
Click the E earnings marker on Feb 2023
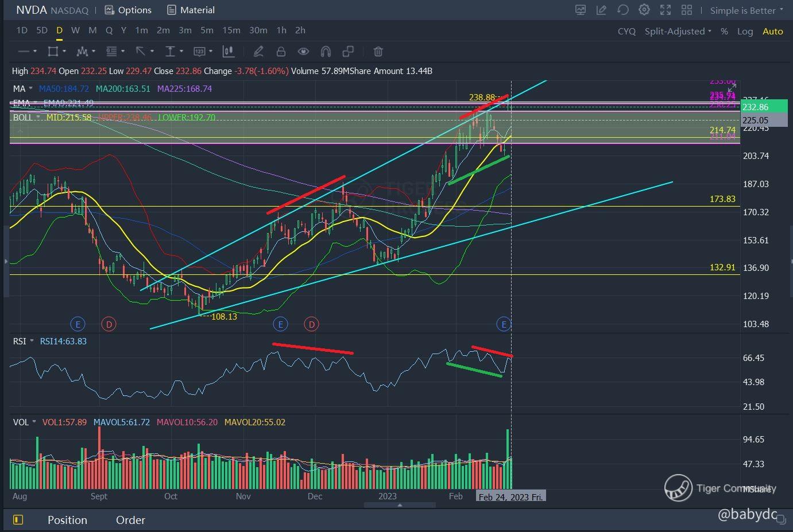coord(504,324)
